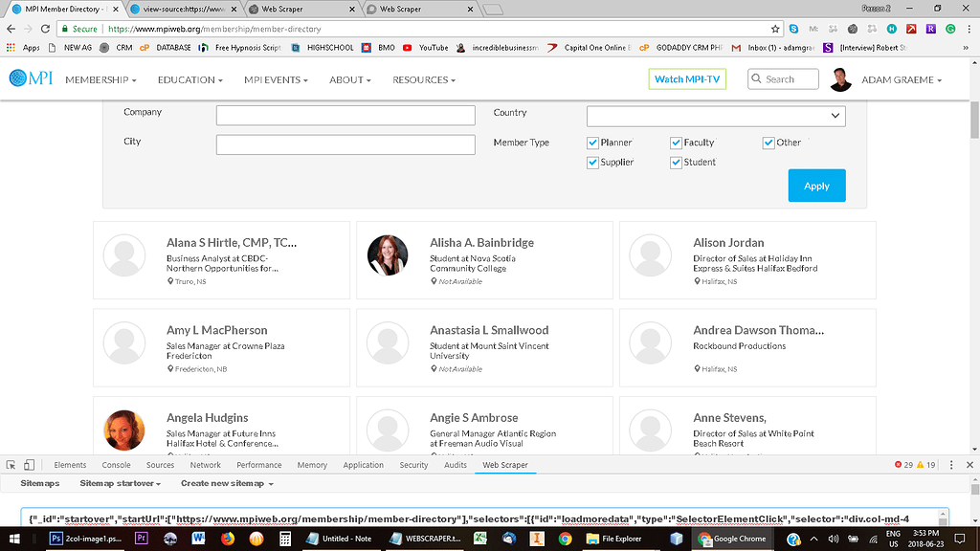Image resolution: width=980 pixels, height=551 pixels.
Task: Open the Country dropdown list
Action: pos(715,116)
